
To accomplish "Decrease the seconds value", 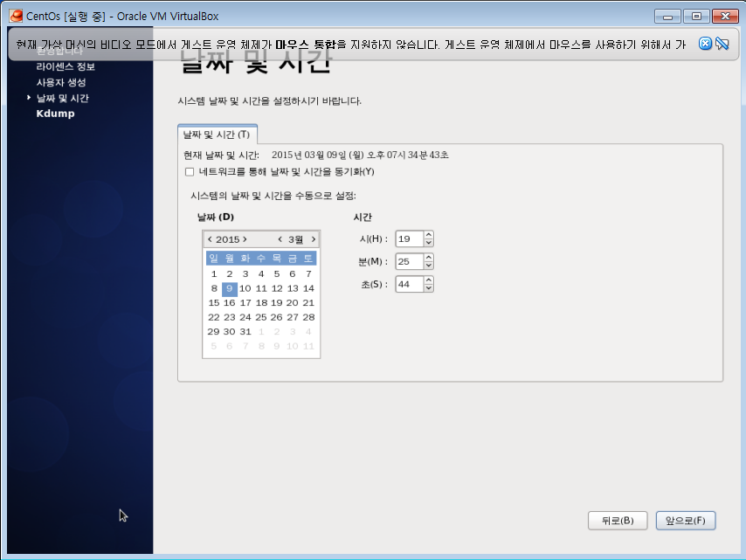I will tap(429, 287).
